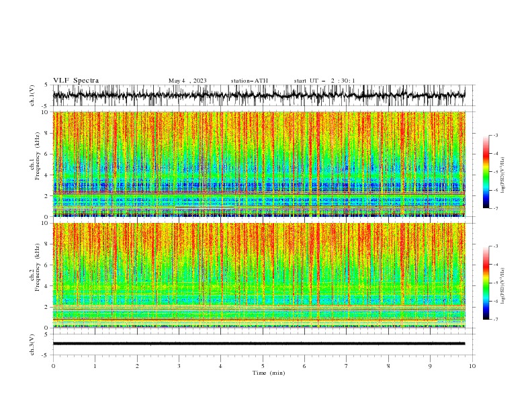532x411 pixels.
Task: Click time axis tick label '2'
Action: pos(137,366)
